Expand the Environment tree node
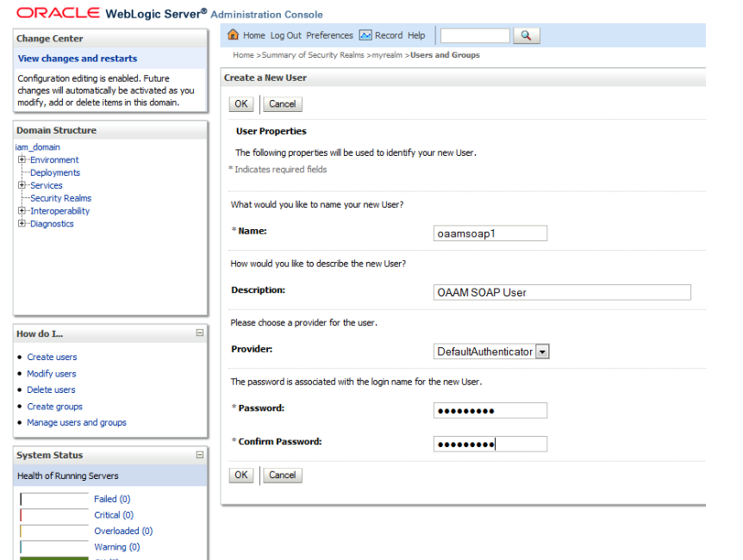The height and width of the screenshot is (560, 743). (x=22, y=159)
